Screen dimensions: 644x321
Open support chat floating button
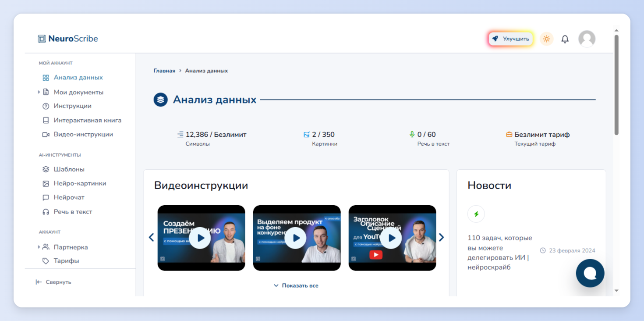click(x=590, y=273)
